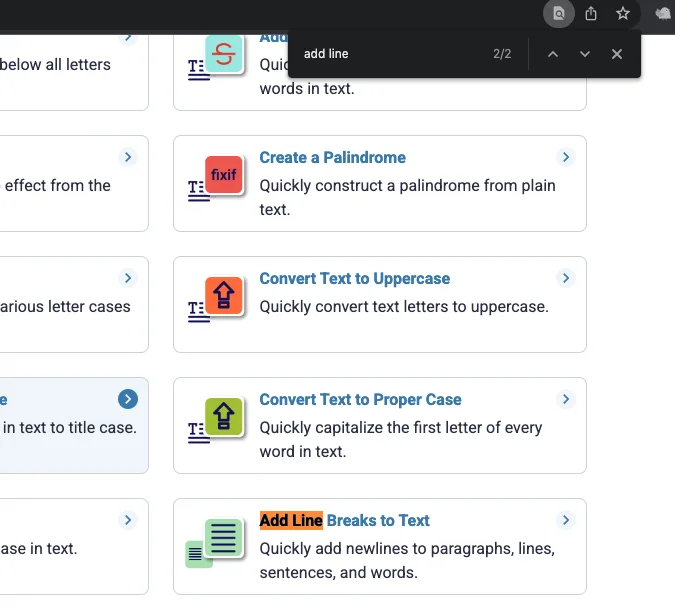Screen dimensions: 675x608
Task: Click the strikethrough text tool icon
Action: tap(224, 54)
